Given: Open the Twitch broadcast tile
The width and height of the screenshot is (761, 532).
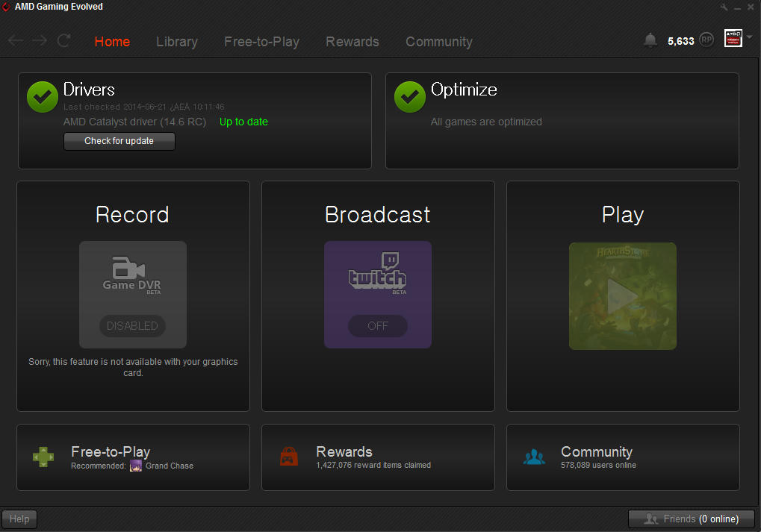Looking at the screenshot, I should pyautogui.click(x=378, y=295).
